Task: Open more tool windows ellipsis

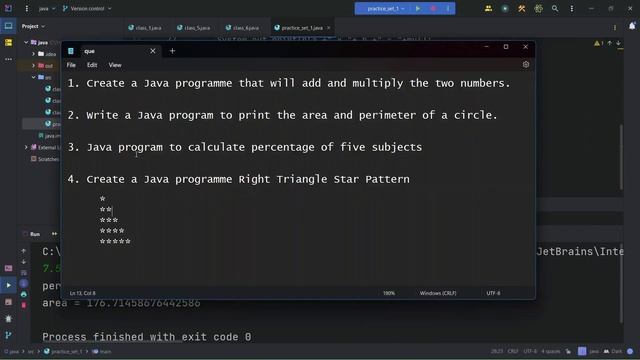Action: tap(8, 59)
